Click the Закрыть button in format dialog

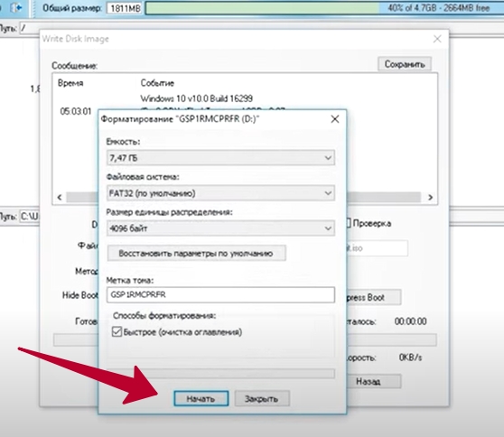262,399
